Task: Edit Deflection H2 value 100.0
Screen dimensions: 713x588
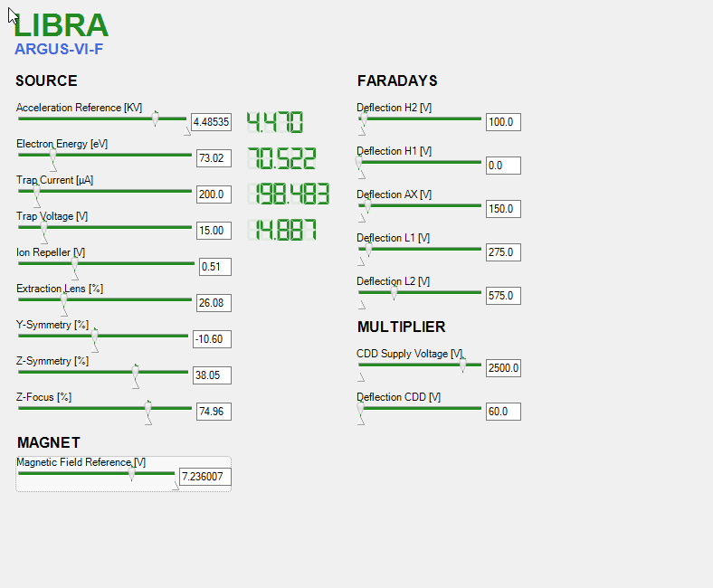Action: click(x=503, y=122)
